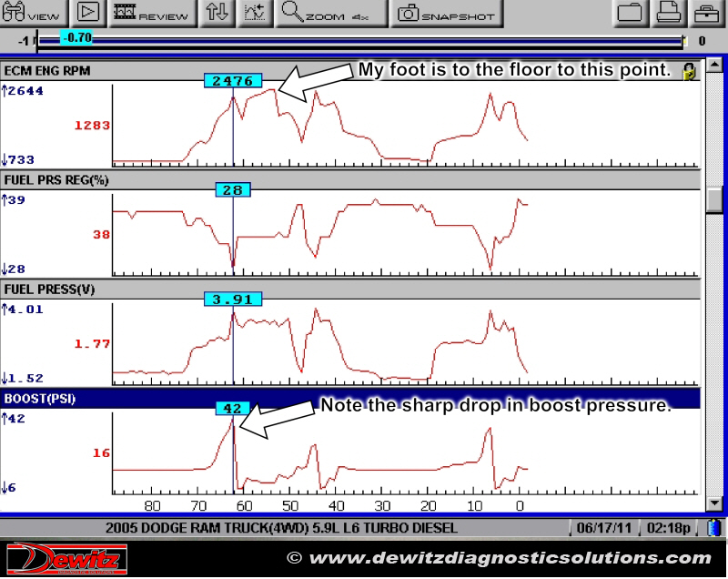Select the BOOST(PSI) graph header

click(350, 399)
